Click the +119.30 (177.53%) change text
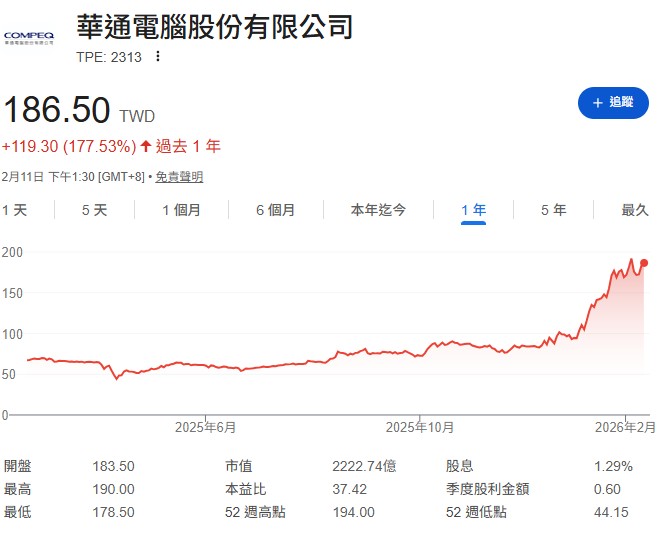 pyautogui.click(x=69, y=147)
